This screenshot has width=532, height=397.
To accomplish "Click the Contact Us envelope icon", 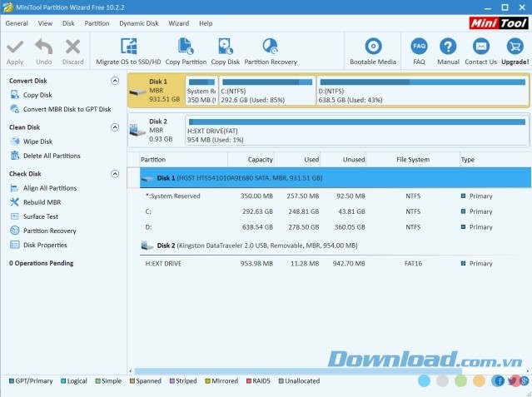I will point(480,46).
